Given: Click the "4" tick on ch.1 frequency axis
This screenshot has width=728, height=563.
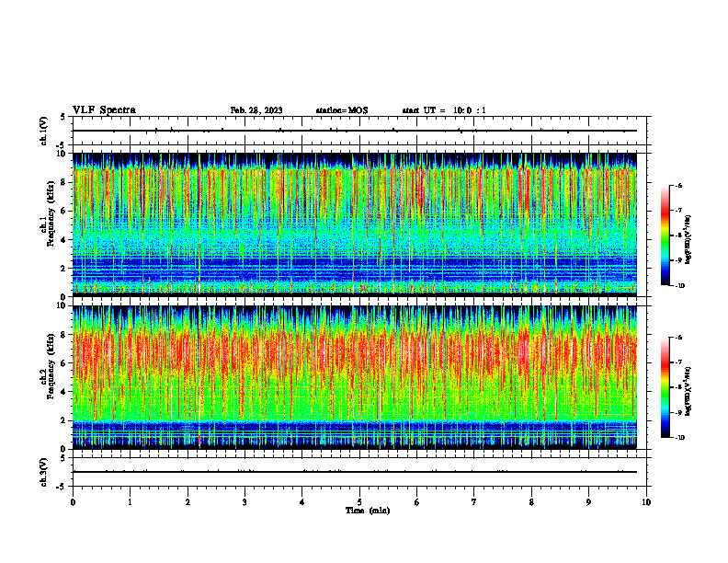Looking at the screenshot, I should click(x=63, y=240).
